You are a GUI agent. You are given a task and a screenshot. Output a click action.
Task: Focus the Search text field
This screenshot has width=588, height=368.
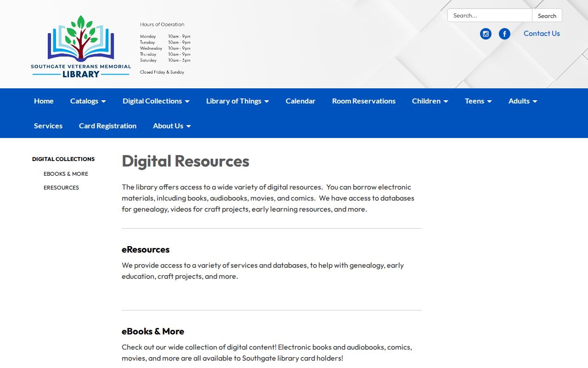pyautogui.click(x=490, y=15)
